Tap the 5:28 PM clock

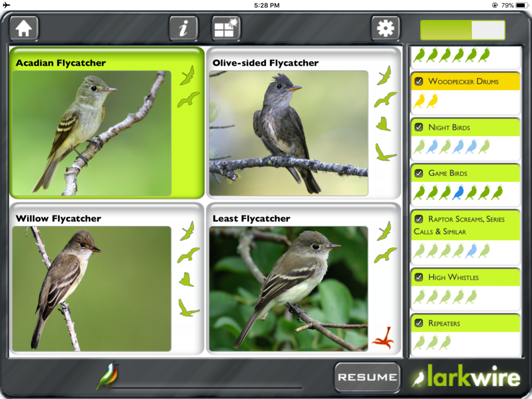[x=267, y=5]
